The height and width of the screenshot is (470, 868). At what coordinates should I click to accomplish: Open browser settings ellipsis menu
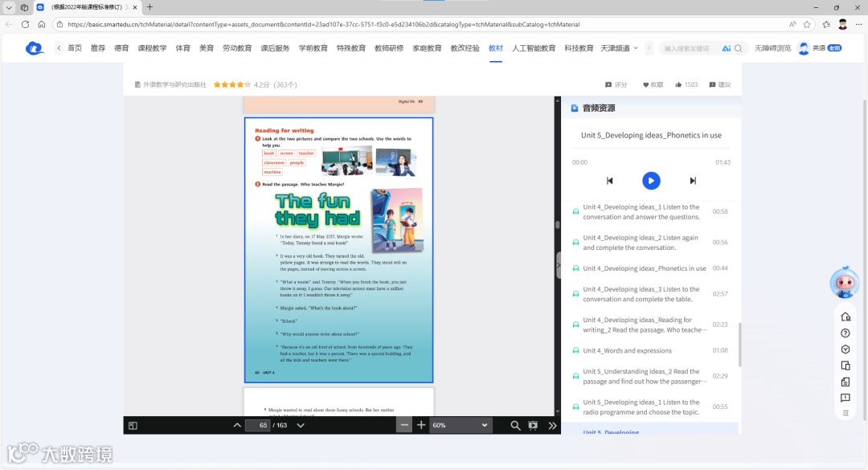point(858,24)
